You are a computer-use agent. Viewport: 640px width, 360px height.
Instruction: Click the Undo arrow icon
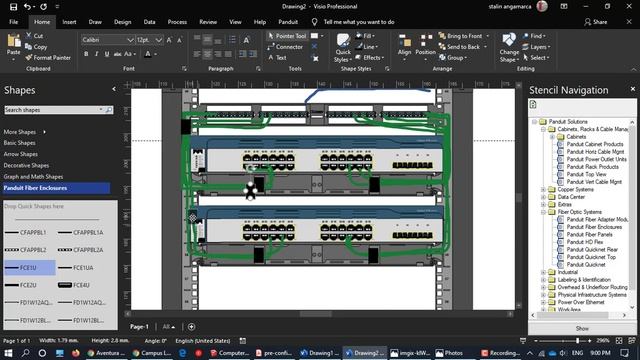[27, 7]
